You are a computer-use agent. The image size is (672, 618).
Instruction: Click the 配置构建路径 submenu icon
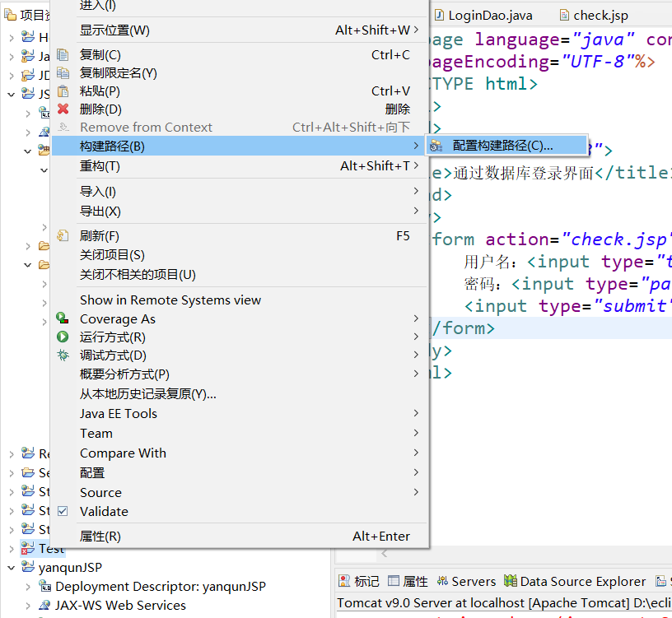click(436, 145)
